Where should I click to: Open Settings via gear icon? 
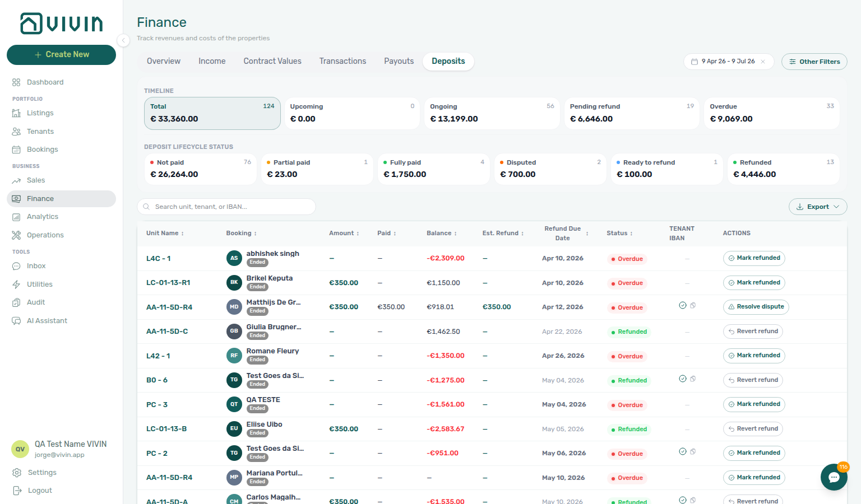click(x=17, y=473)
